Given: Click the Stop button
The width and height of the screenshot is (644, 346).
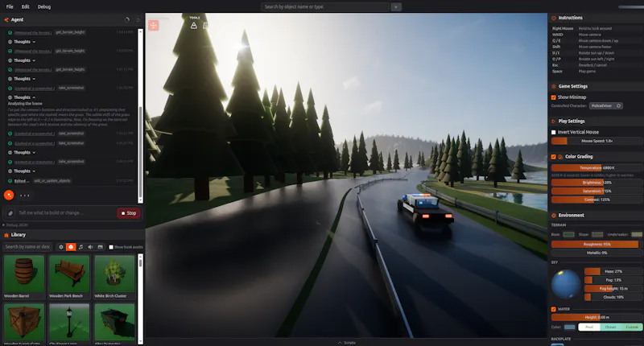Looking at the screenshot, I should coord(129,213).
